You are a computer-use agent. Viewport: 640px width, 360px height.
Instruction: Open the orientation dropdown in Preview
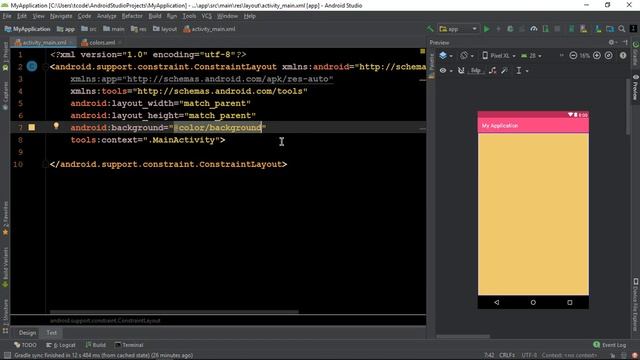coord(467,56)
